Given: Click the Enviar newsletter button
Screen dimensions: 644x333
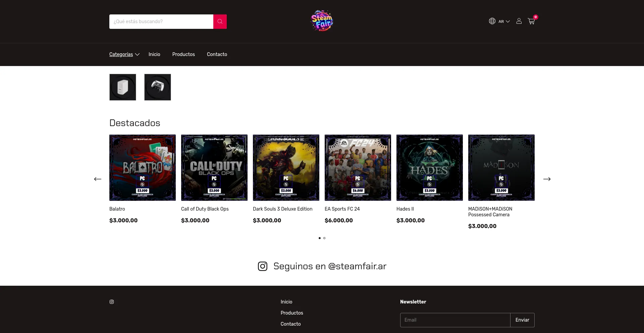Looking at the screenshot, I should (522, 320).
